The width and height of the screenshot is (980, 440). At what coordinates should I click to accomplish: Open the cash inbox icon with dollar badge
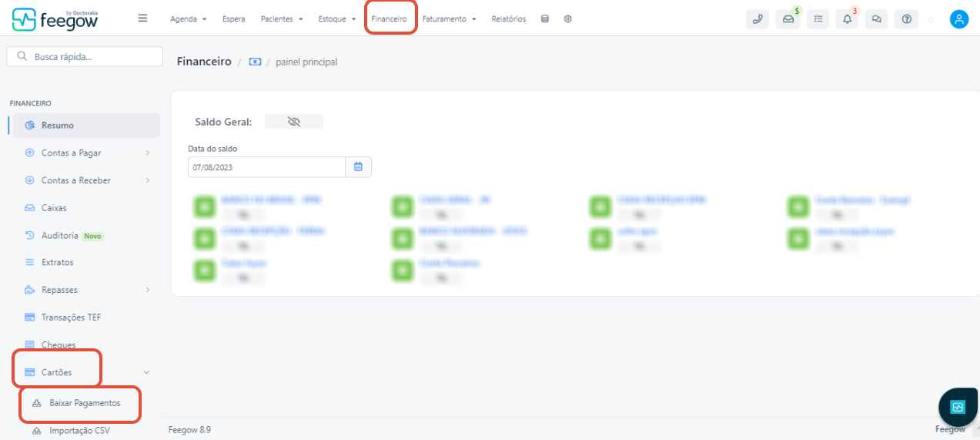point(788,19)
